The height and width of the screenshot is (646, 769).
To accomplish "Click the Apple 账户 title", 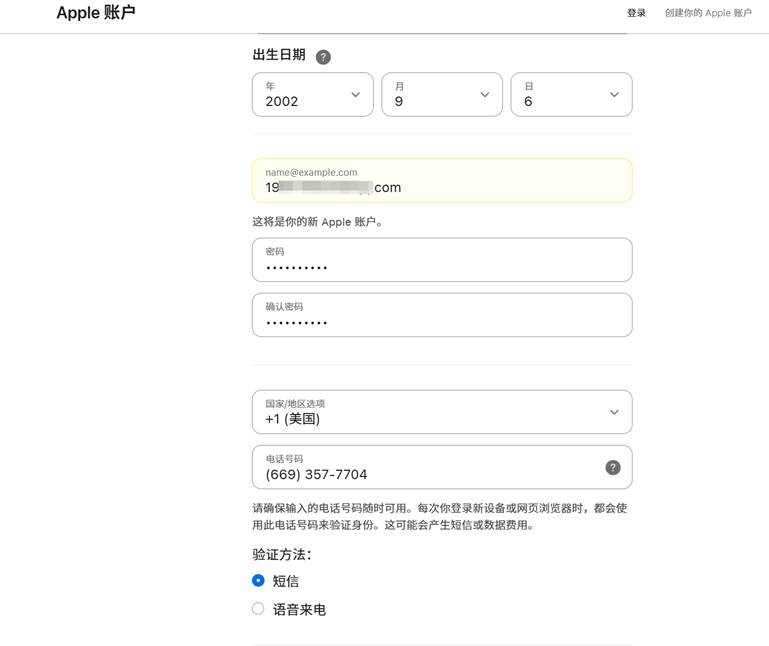I will point(96,13).
